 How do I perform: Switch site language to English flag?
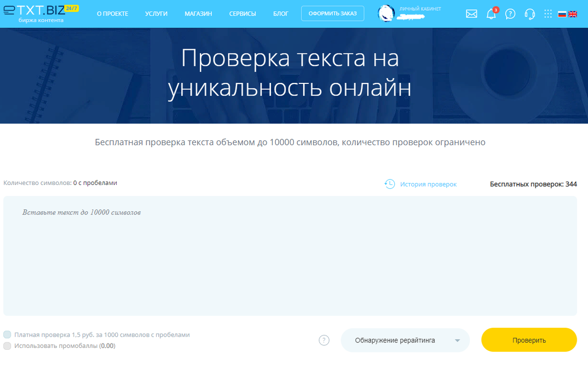[x=574, y=14]
